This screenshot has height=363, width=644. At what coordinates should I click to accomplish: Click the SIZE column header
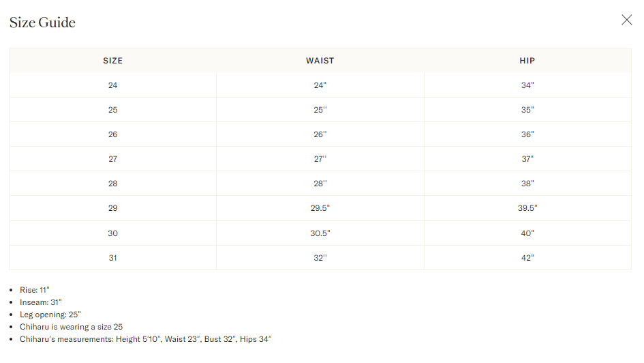(112, 61)
